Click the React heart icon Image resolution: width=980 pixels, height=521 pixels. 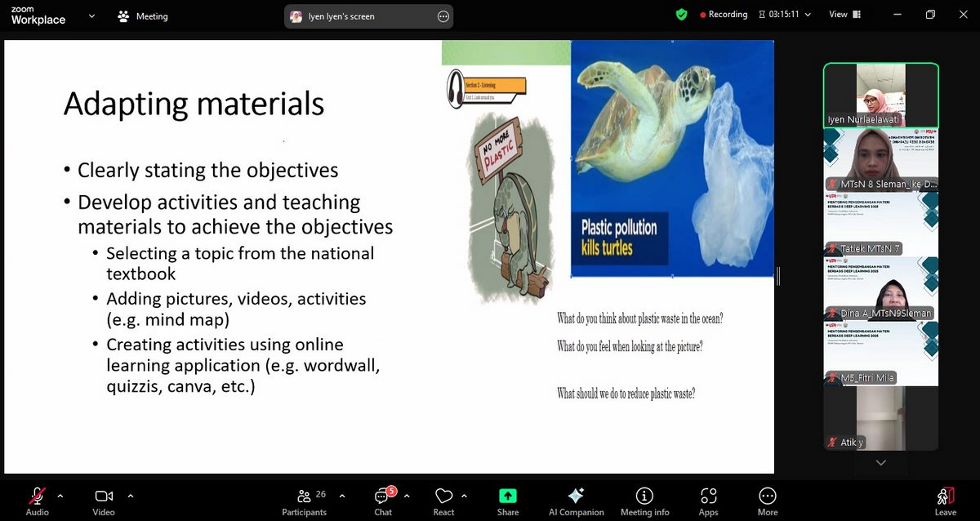[x=443, y=497]
